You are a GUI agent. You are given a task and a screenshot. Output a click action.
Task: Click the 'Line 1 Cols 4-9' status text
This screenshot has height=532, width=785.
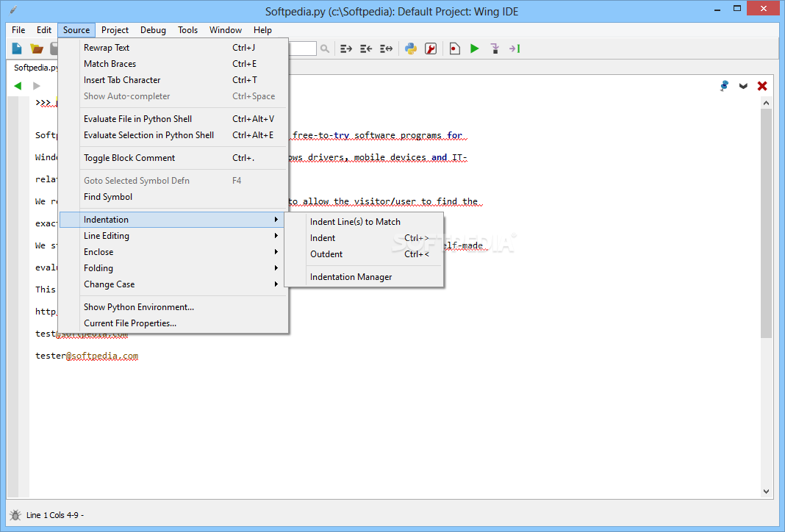click(55, 515)
